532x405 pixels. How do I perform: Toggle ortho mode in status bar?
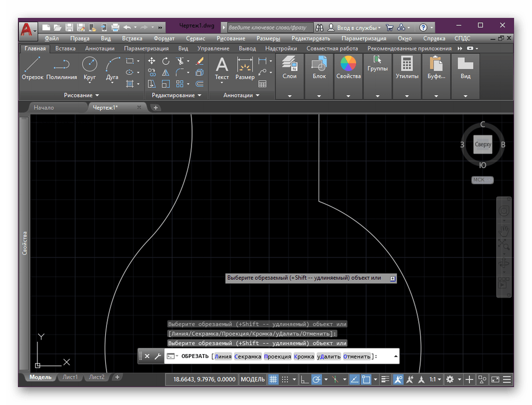tap(304, 379)
